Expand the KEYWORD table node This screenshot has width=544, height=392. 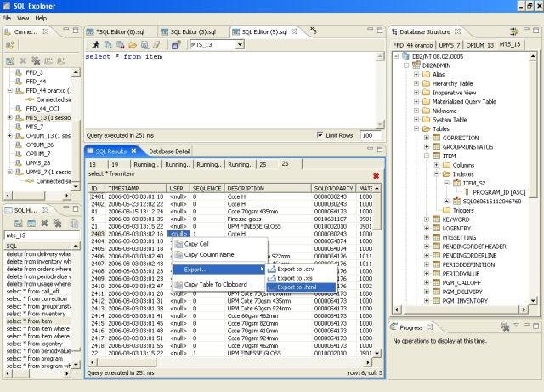point(427,219)
